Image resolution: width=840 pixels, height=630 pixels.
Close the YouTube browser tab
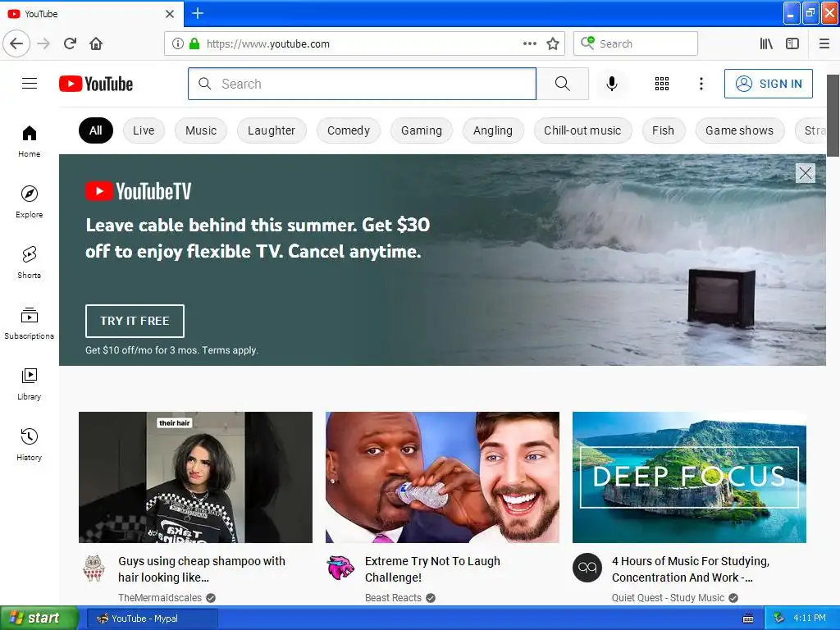[169, 14]
